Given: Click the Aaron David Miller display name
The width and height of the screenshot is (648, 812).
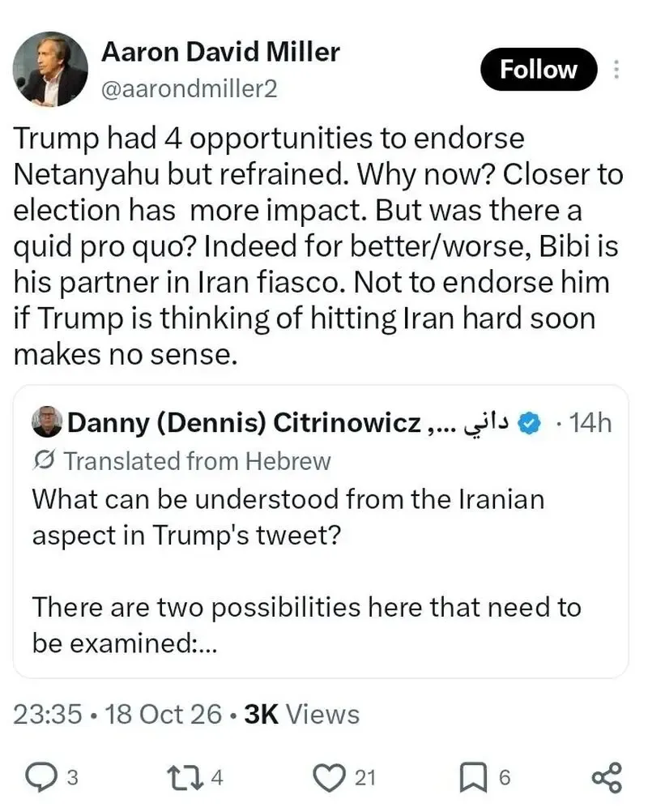Looking at the screenshot, I should point(220,52).
